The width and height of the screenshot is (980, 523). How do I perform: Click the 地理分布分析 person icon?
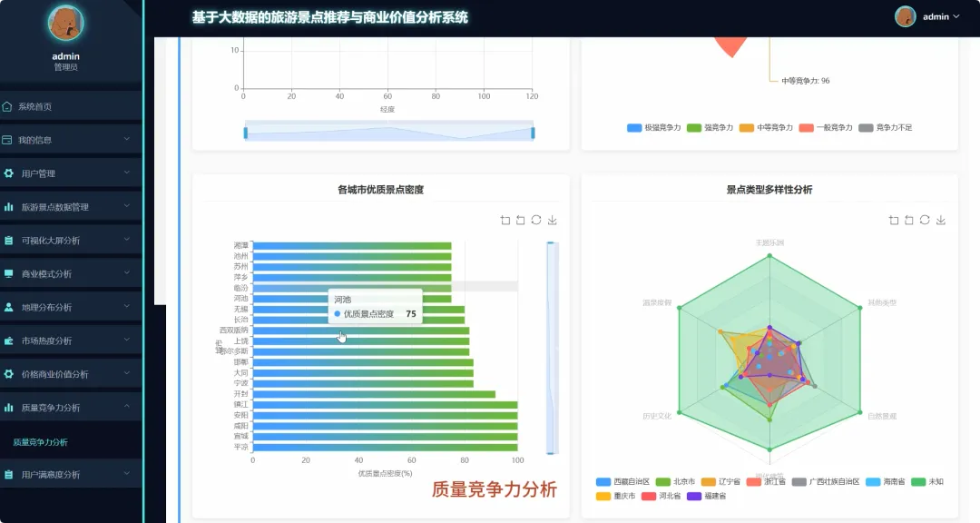[9, 307]
